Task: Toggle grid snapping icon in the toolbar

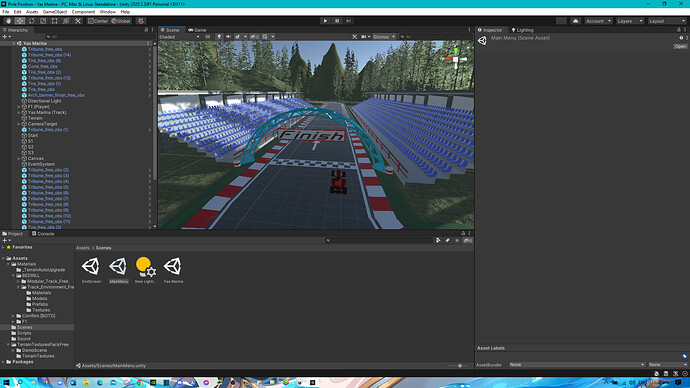Action: 141,21
